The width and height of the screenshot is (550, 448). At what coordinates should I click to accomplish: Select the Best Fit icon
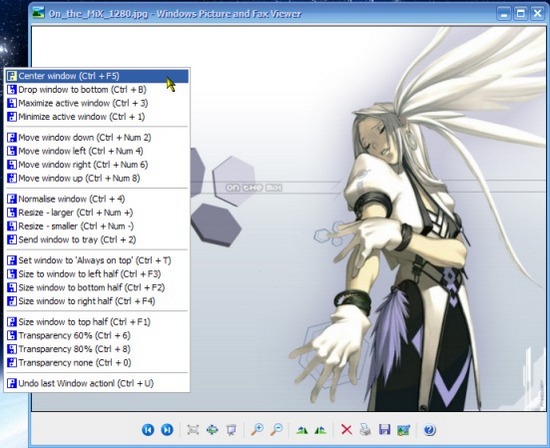coord(193,430)
